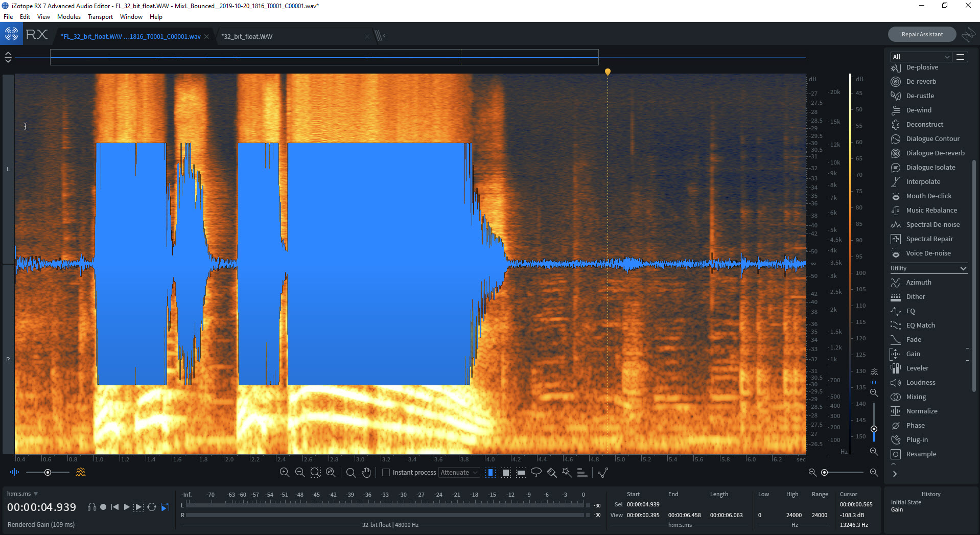Screen dimensions: 980x535
Task: Toggle the time selection tool
Action: coord(490,472)
